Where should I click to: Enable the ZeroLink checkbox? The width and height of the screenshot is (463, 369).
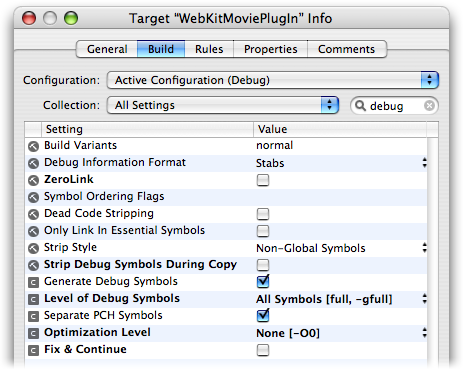263,180
